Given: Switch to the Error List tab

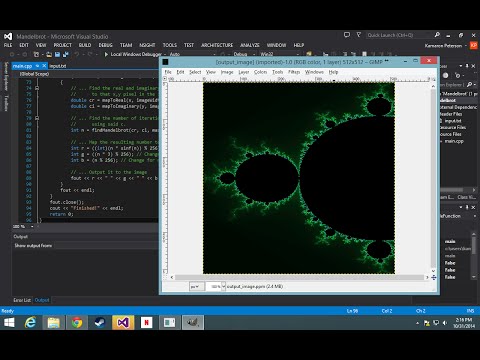Looking at the screenshot, I should [x=22, y=300].
